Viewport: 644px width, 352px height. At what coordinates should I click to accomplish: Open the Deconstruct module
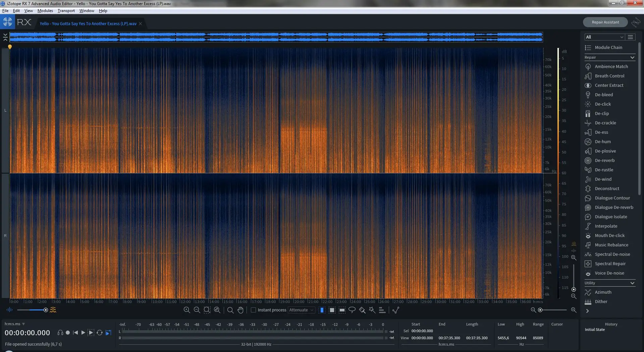pyautogui.click(x=602, y=188)
